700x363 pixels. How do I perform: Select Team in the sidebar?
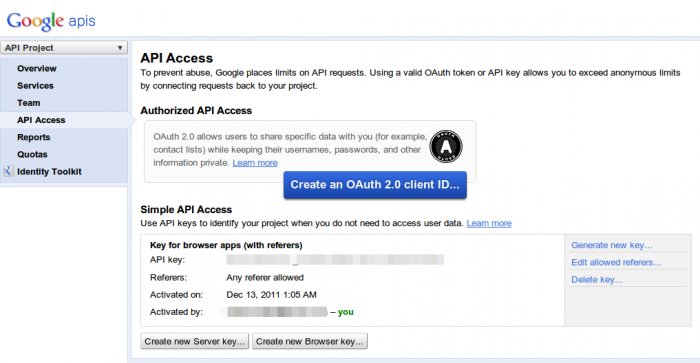coord(29,103)
